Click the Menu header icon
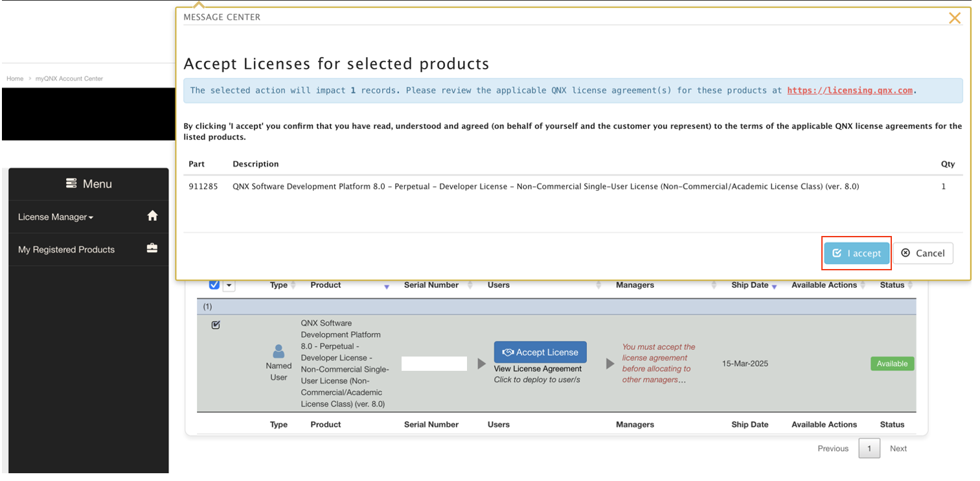The height and width of the screenshot is (481, 980). [71, 183]
